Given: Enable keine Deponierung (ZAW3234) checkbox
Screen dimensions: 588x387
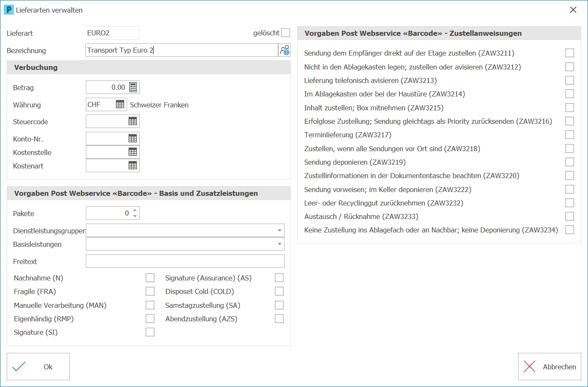Looking at the screenshot, I should coord(569,230).
